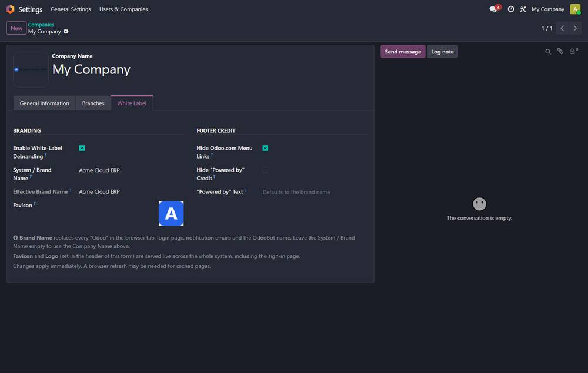This screenshot has height=373, width=588.
Task: Switch to Branches tab
Action: 93,103
